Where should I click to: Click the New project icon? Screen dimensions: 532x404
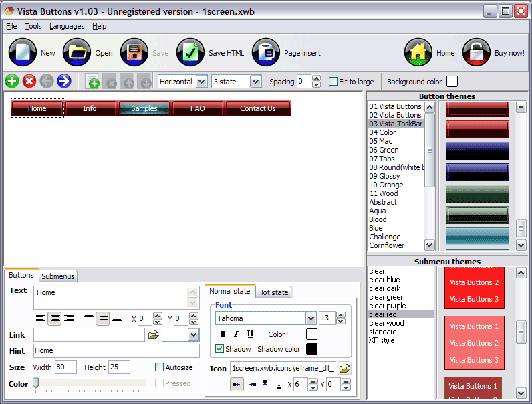pyautogui.click(x=23, y=52)
